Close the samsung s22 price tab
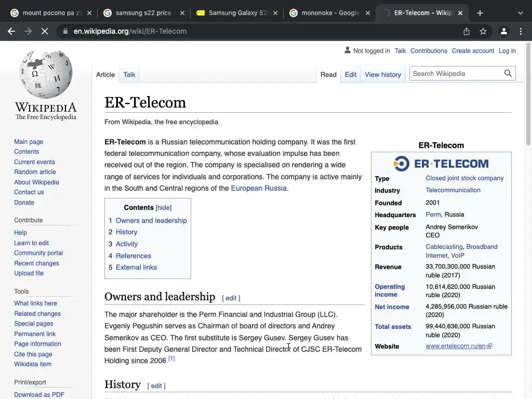The width and height of the screenshot is (532, 399). (x=182, y=13)
